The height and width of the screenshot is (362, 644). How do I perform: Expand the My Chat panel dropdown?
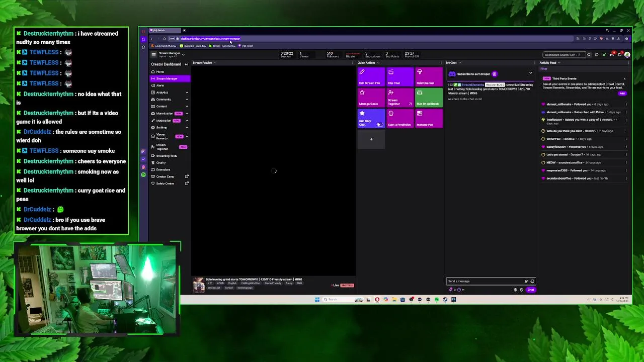(x=459, y=63)
